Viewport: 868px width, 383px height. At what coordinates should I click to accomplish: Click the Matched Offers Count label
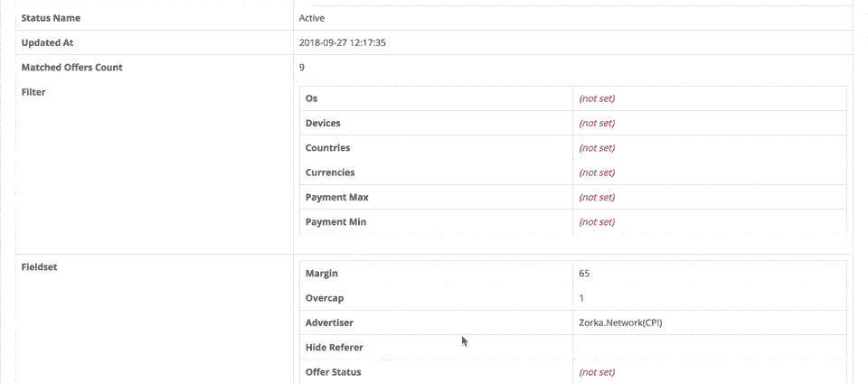[72, 68]
